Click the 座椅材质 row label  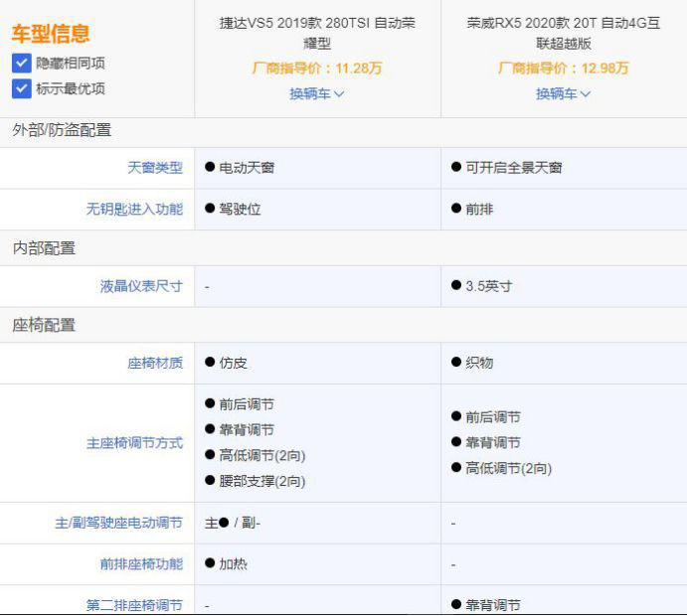coord(155,363)
